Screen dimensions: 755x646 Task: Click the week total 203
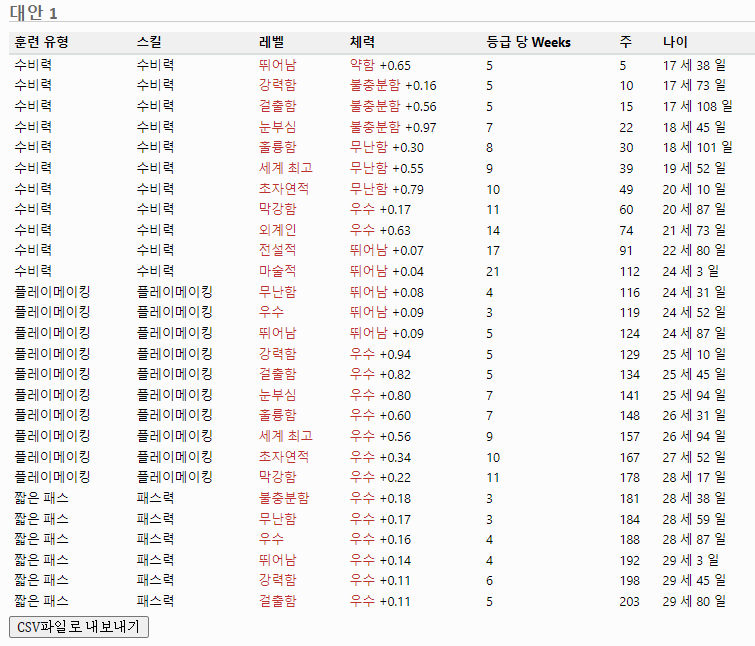coord(629,601)
